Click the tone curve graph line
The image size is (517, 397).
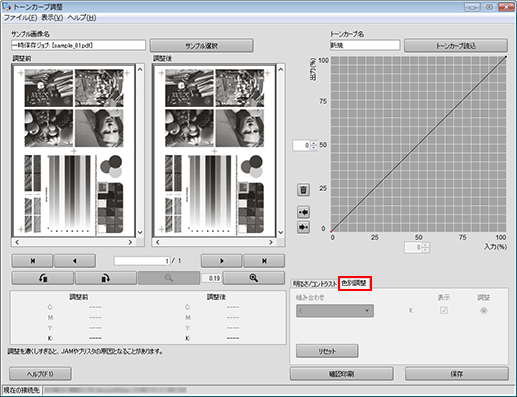point(419,144)
